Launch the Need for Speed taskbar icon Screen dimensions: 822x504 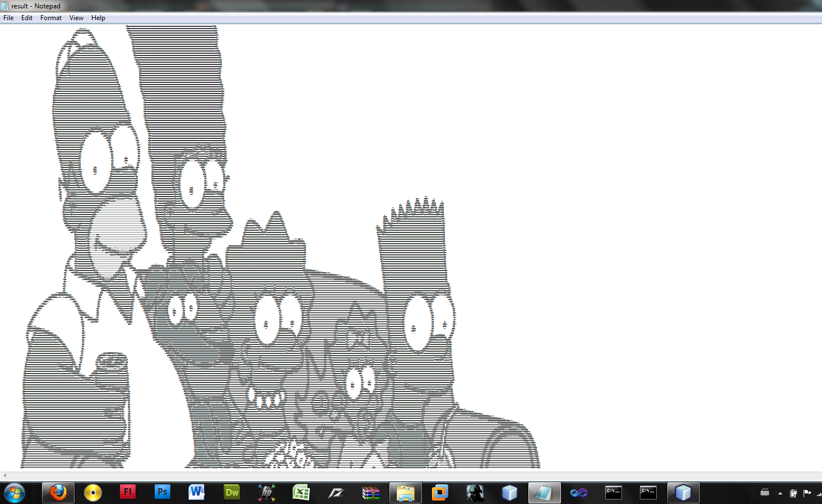[x=336, y=493]
